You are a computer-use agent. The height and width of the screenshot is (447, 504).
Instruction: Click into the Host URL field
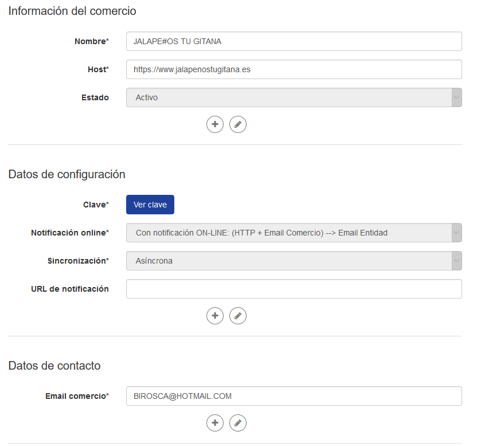pos(294,69)
